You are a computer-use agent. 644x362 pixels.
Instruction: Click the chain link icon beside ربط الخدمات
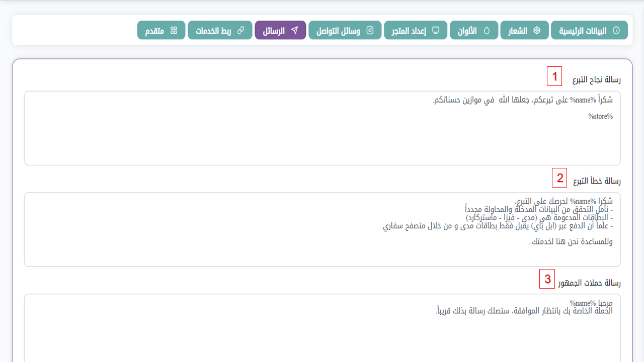pos(240,31)
